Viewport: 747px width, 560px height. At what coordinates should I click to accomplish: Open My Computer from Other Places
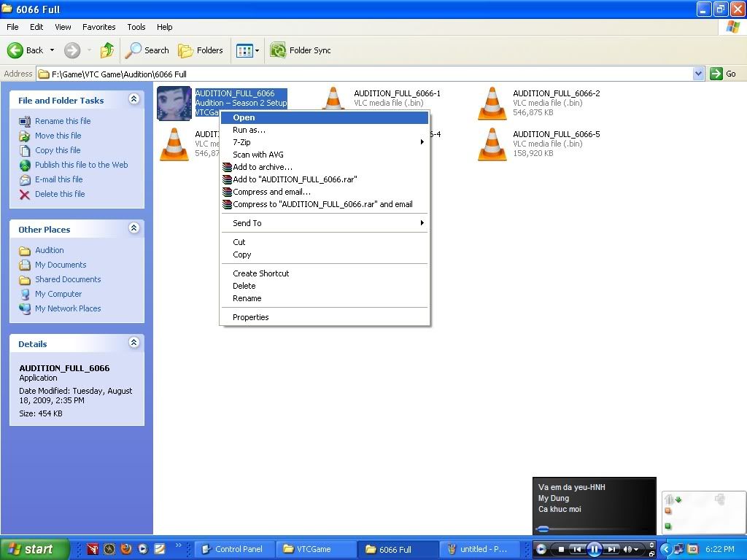[58, 295]
